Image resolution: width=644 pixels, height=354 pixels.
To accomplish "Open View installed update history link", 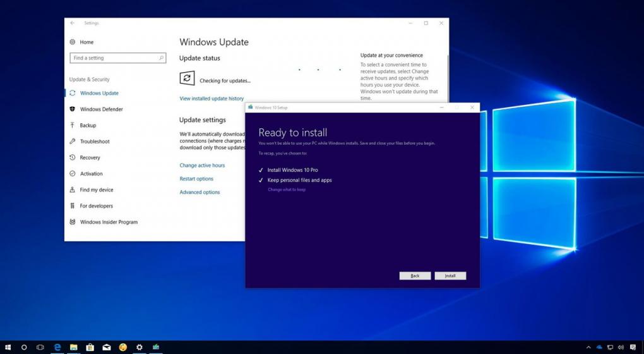I will pyautogui.click(x=212, y=99).
